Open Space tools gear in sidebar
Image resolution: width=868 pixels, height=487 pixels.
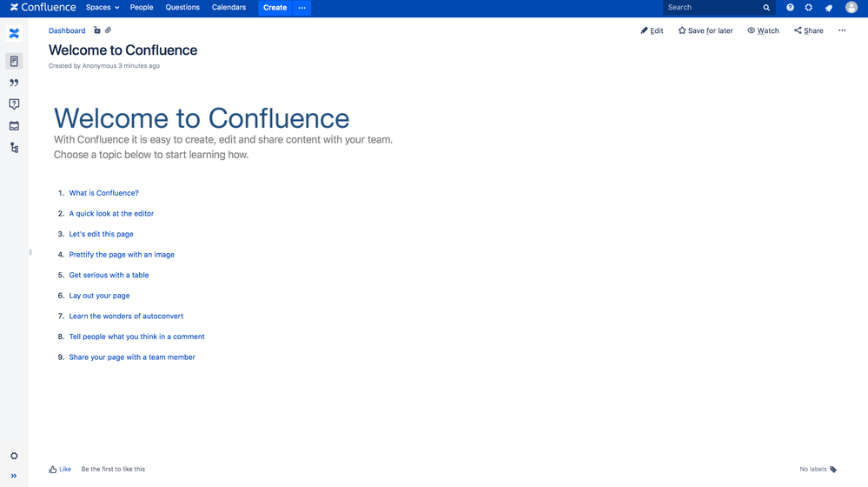pos(14,456)
